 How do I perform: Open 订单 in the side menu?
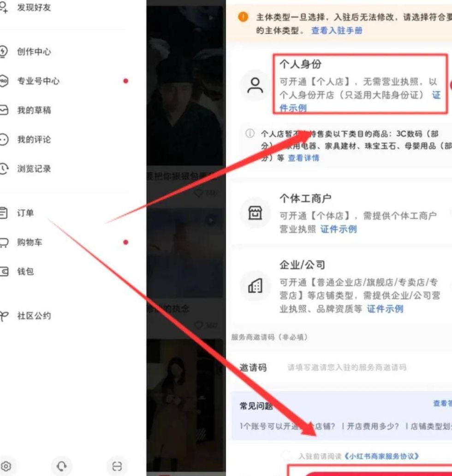pos(25,213)
